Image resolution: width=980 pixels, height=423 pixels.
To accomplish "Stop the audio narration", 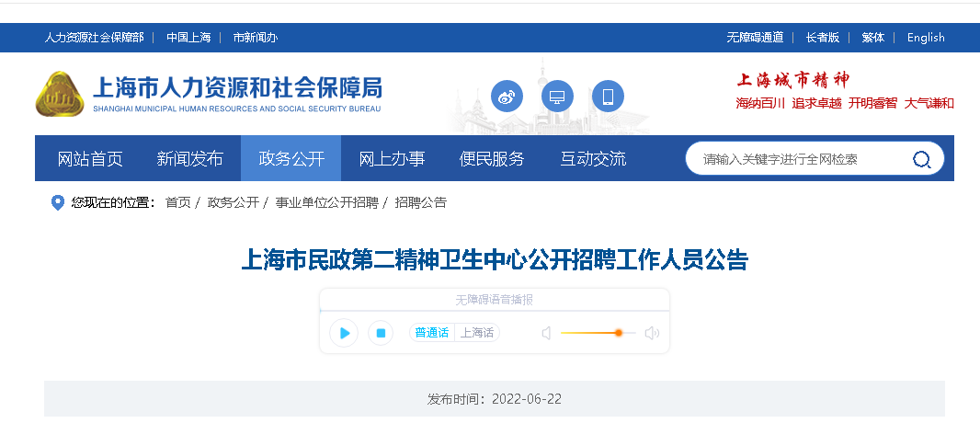I will (381, 333).
